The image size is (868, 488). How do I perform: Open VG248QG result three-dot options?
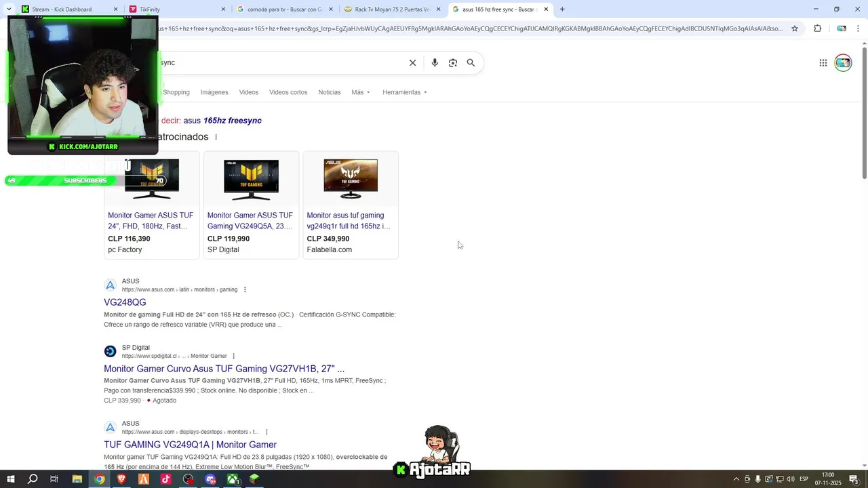pyautogui.click(x=245, y=289)
